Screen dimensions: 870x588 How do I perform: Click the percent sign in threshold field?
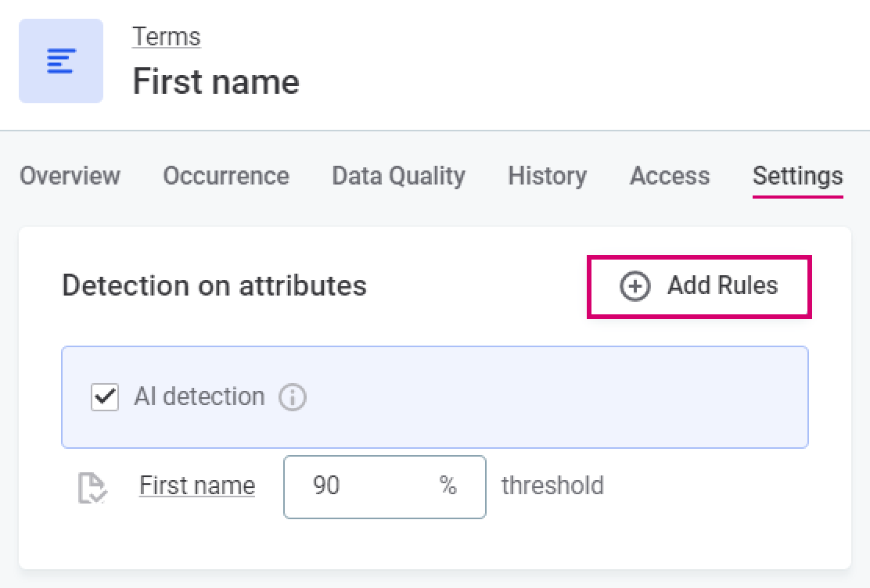click(448, 486)
